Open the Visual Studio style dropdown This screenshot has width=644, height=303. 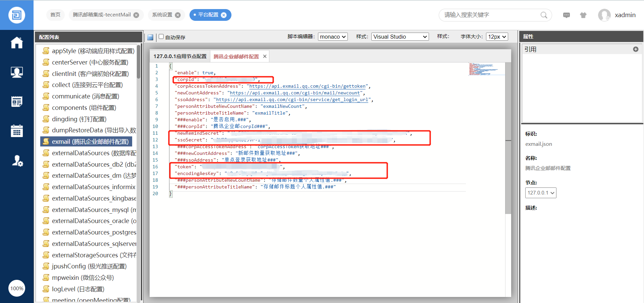tap(400, 37)
